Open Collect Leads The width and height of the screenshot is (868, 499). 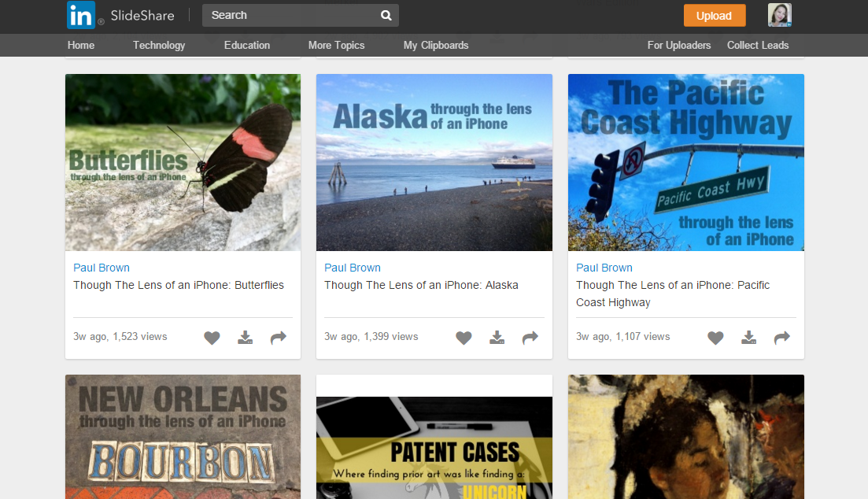[758, 46]
